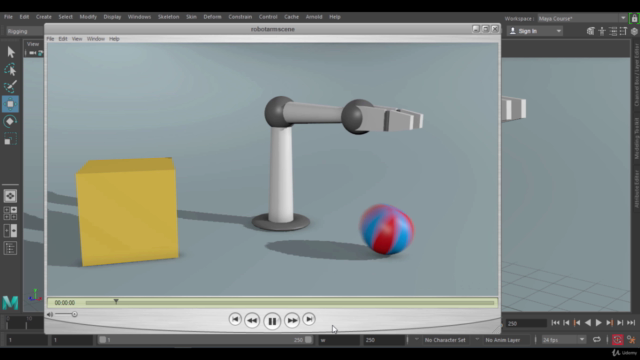The width and height of the screenshot is (640, 360).
Task: Click the Modeling Toolkit vertical tab
Action: coord(636,138)
